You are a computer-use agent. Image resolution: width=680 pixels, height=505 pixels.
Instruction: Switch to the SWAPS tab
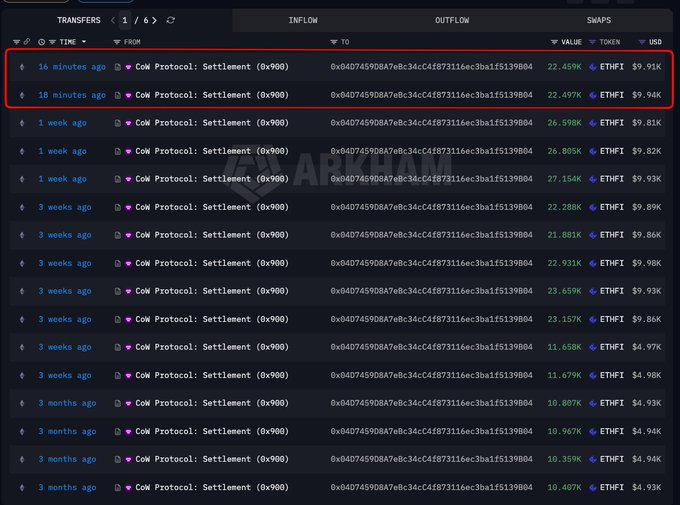tap(598, 20)
